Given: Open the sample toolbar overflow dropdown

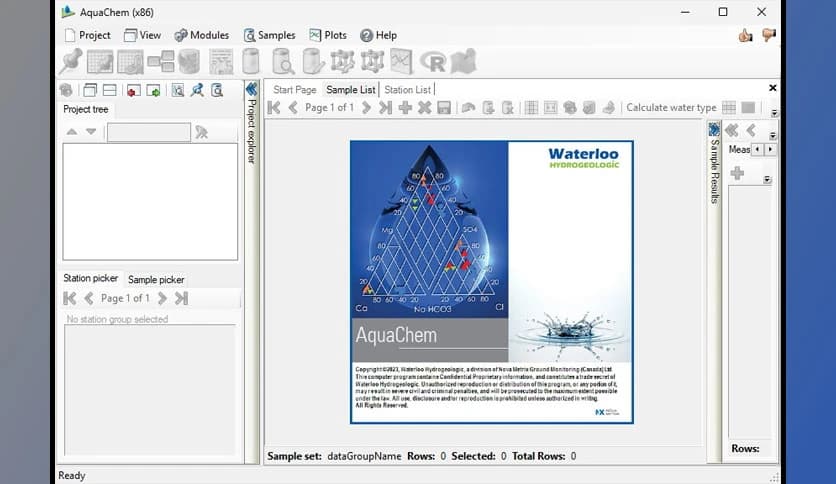Looking at the screenshot, I should [774, 113].
